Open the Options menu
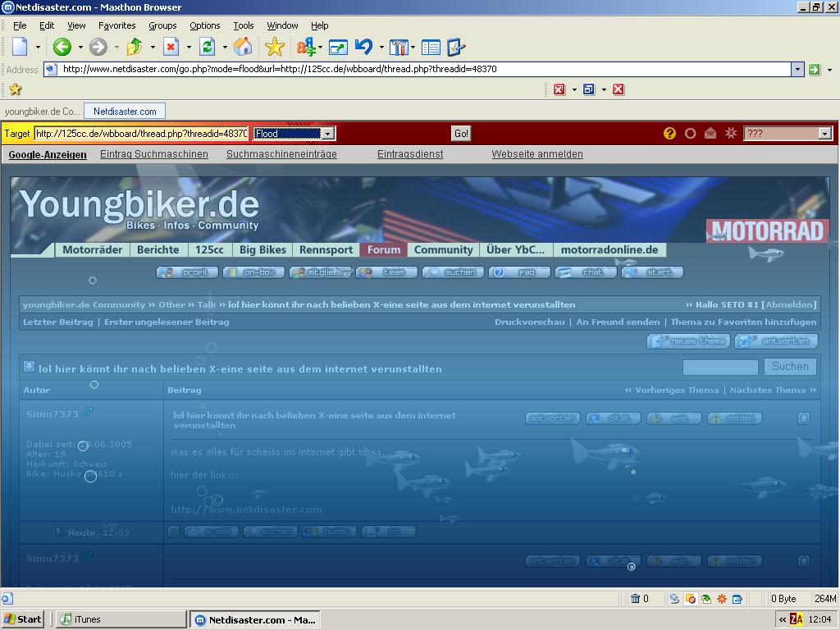The height and width of the screenshot is (630, 840). click(204, 25)
